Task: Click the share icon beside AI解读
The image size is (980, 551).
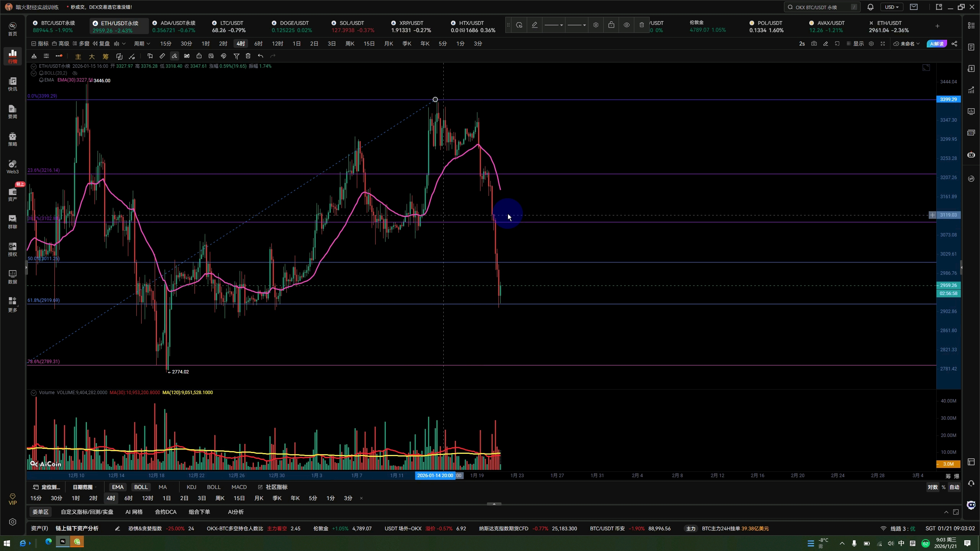Action: tap(954, 44)
